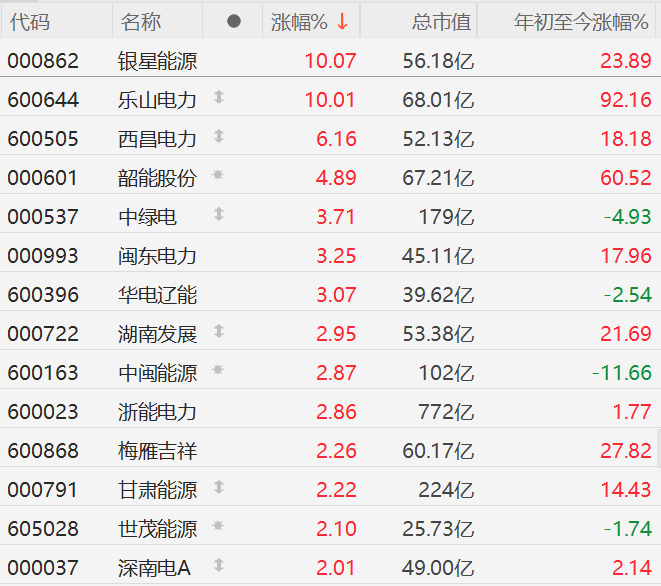The image size is (661, 586).
Task: Click the 56.18亿 market cap value
Action: 438,61
